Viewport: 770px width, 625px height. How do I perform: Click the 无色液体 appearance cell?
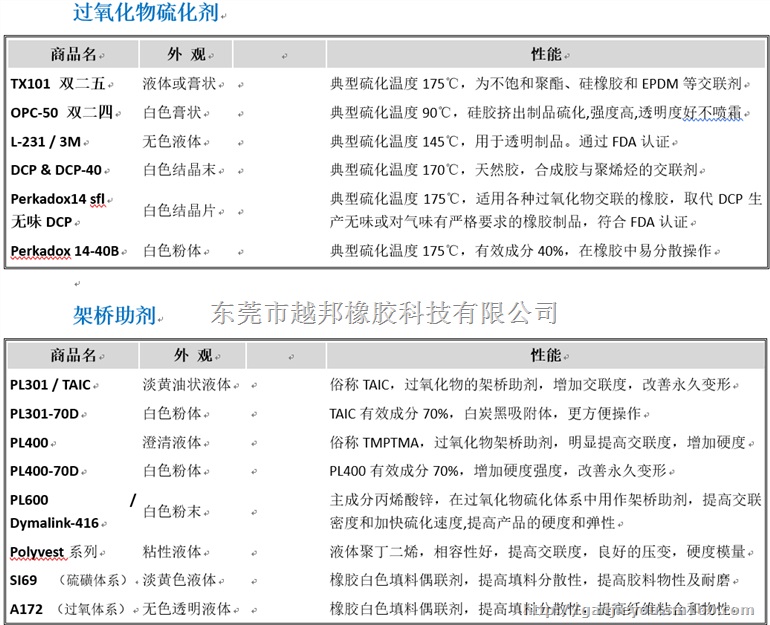(x=172, y=141)
